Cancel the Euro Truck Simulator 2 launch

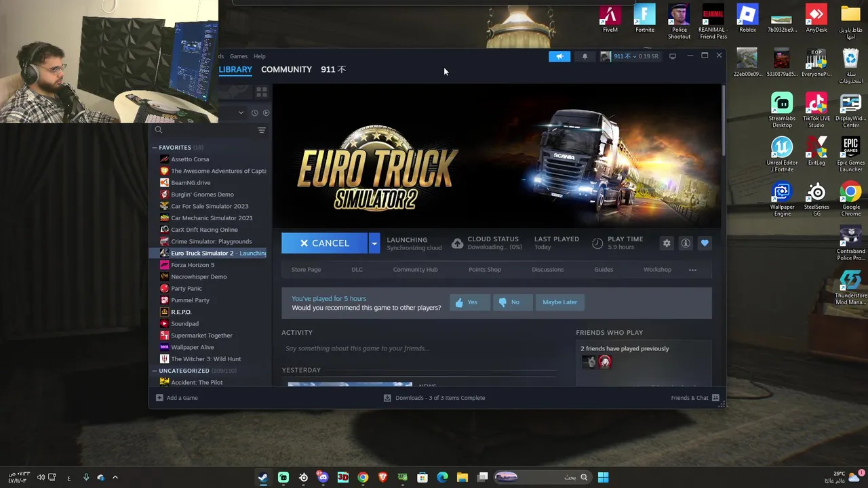pyautogui.click(x=324, y=243)
